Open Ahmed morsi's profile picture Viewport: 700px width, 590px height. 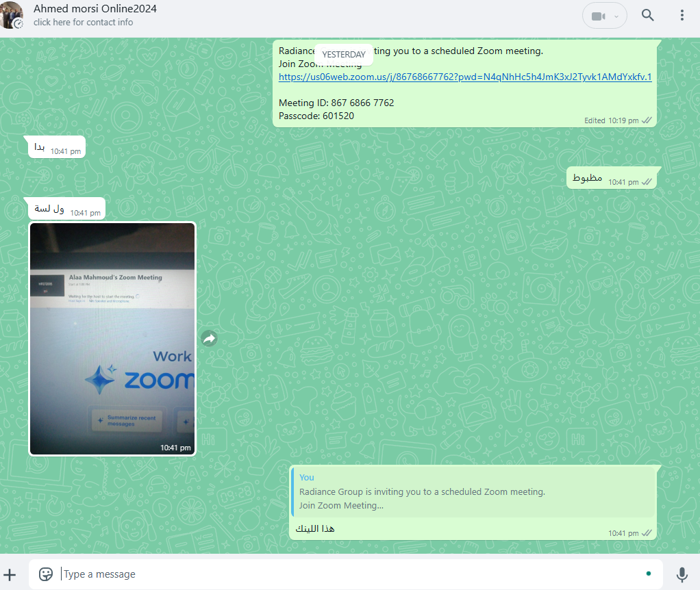tap(11, 15)
